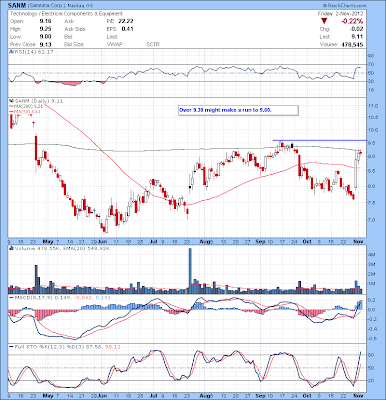Click the 'Oct' label on price chart axis
Image resolution: width=386 pixels, height=400 pixels.
(x=308, y=241)
